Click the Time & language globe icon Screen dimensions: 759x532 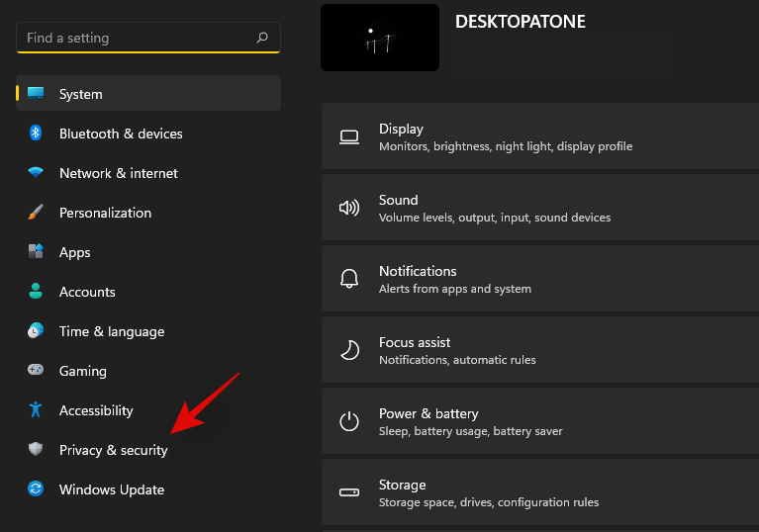(x=36, y=331)
